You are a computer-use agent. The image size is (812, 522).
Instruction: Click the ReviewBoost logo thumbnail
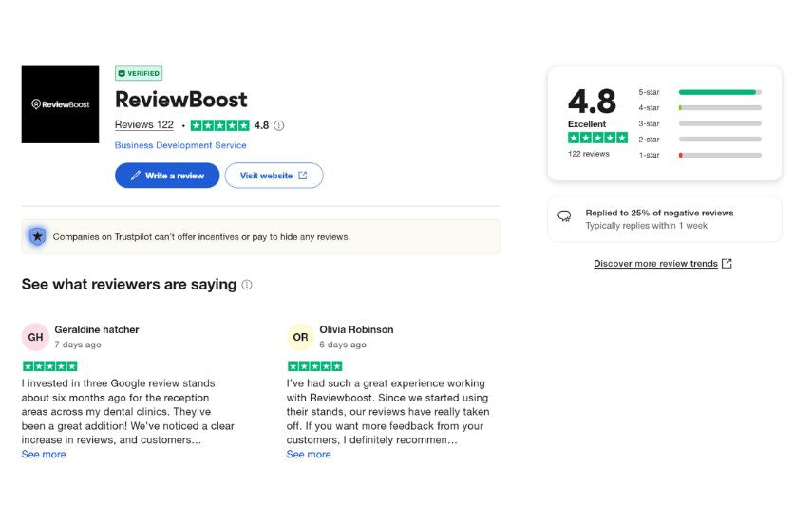(x=60, y=104)
